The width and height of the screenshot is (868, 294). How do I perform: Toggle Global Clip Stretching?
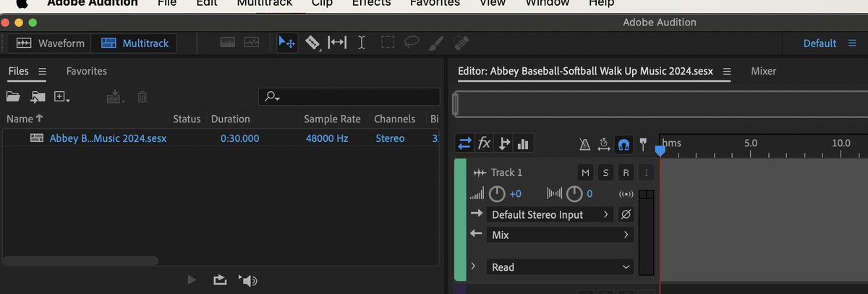pos(604,144)
